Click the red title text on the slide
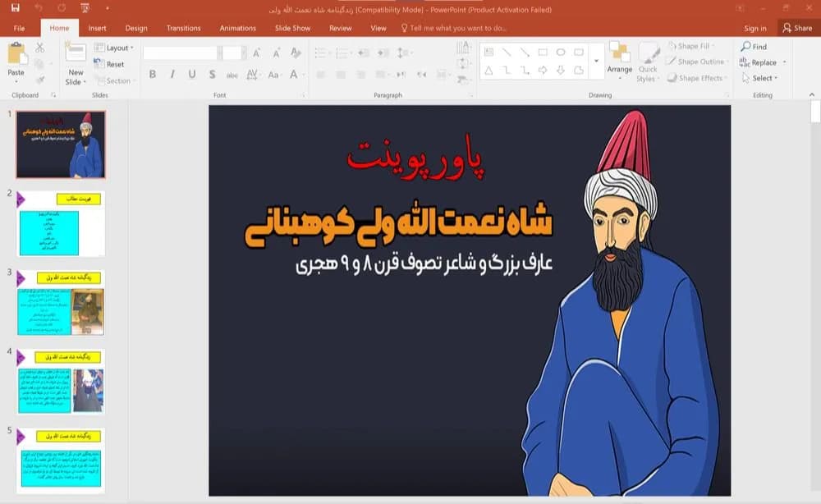 tap(415, 159)
